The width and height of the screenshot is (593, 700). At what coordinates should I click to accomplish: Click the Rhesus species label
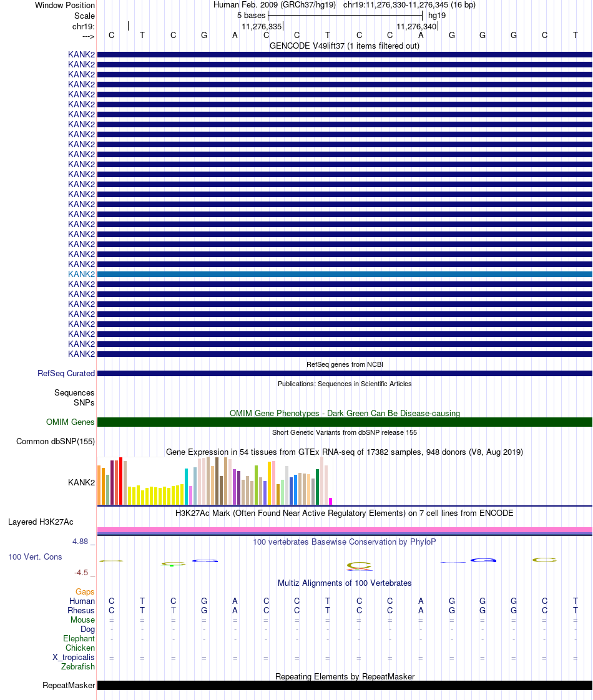coord(81,610)
